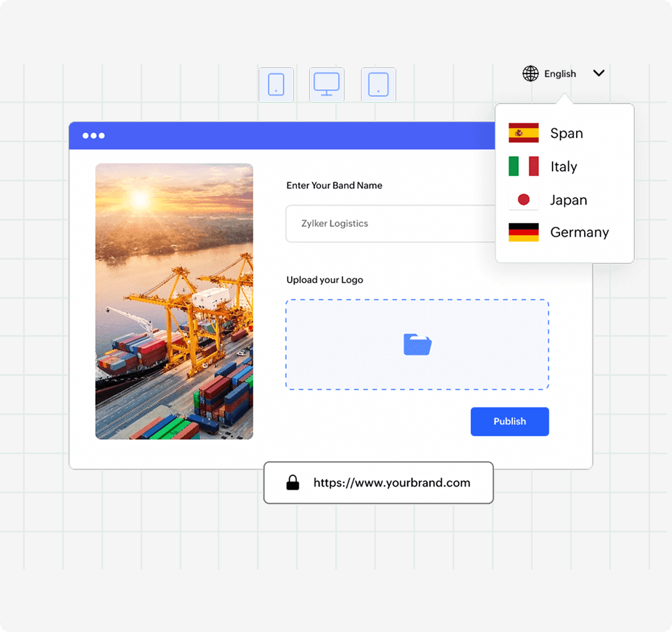Select the mobile phone preview icon

pos(276,85)
